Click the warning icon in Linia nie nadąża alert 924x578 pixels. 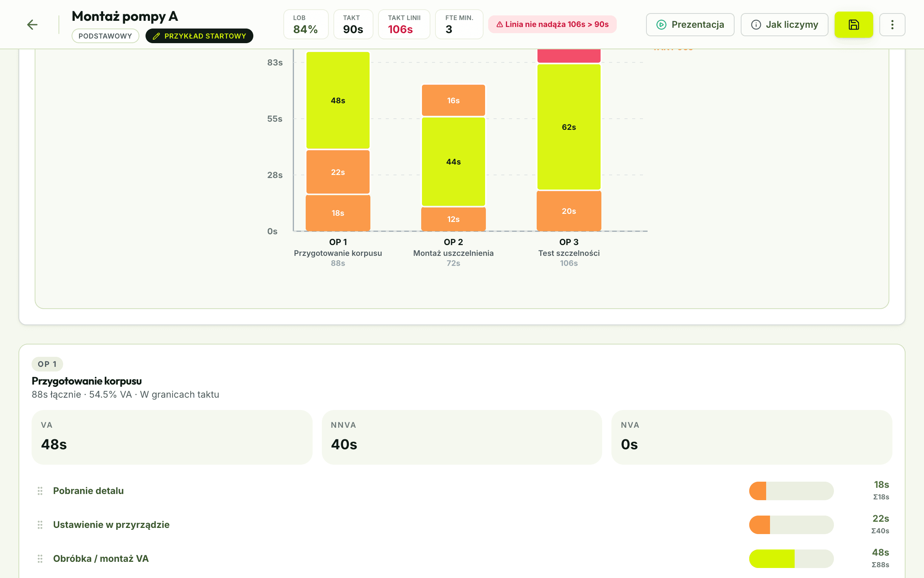[500, 25]
